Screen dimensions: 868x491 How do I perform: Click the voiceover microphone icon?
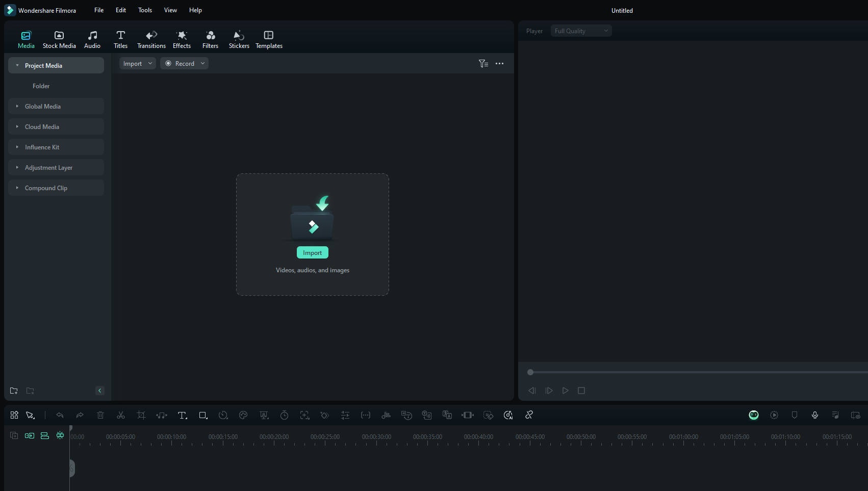pyautogui.click(x=815, y=415)
